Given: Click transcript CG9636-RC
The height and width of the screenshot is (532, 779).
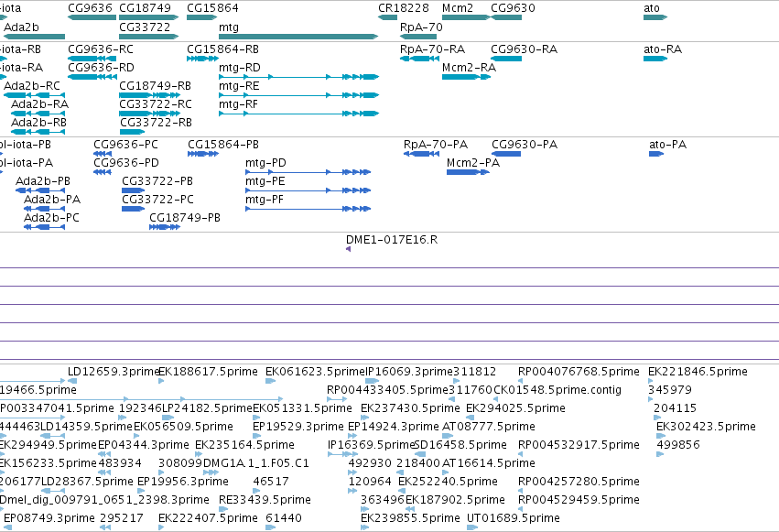Looking at the screenshot, I should click(x=92, y=59).
